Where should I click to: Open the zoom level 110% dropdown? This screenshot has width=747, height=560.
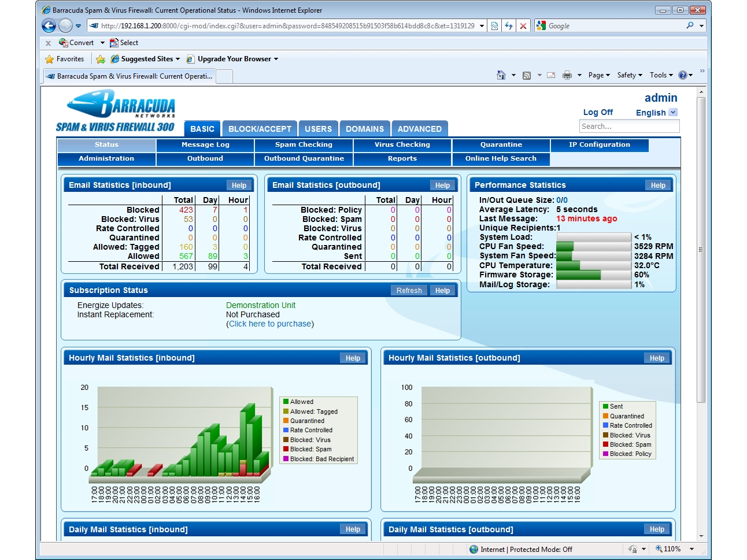click(x=691, y=549)
